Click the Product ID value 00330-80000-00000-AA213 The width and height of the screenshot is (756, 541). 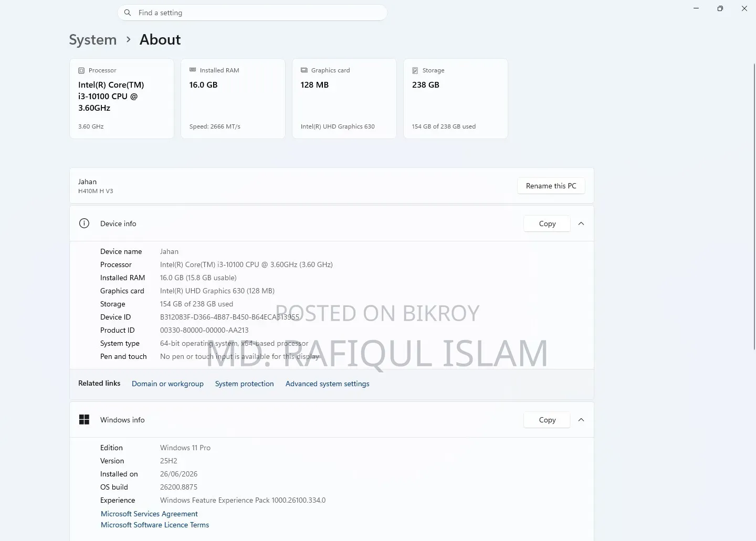(204, 330)
